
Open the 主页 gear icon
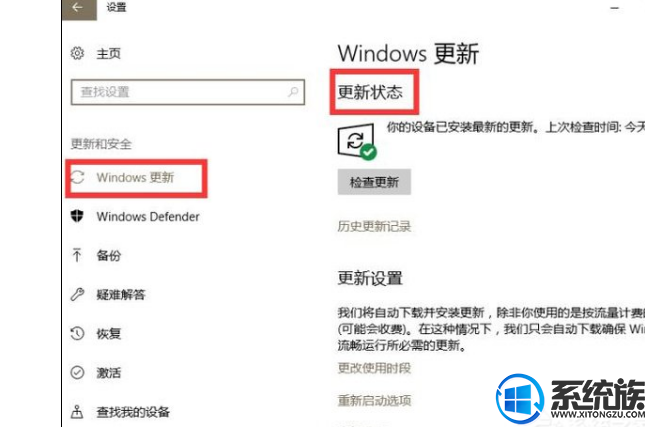point(77,53)
